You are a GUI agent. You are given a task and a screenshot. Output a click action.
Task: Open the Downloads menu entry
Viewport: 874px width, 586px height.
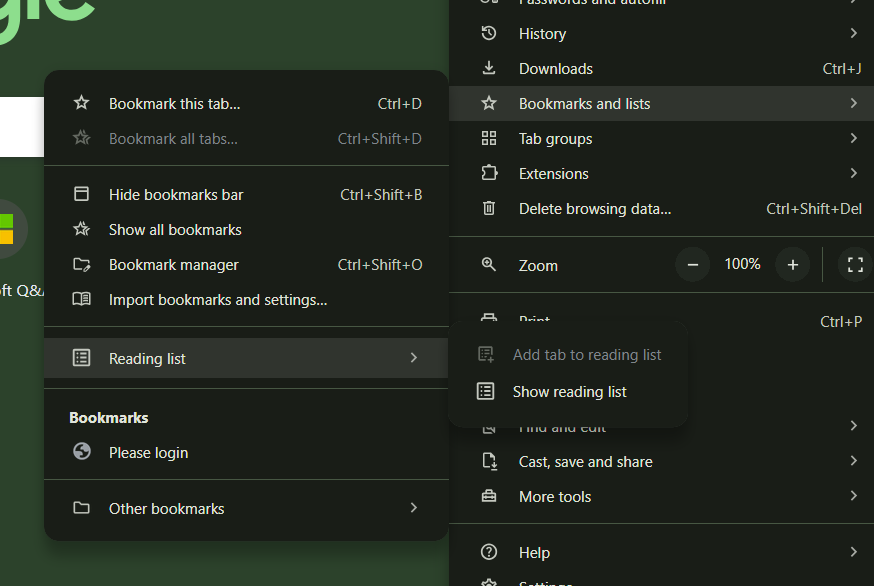[661, 69]
